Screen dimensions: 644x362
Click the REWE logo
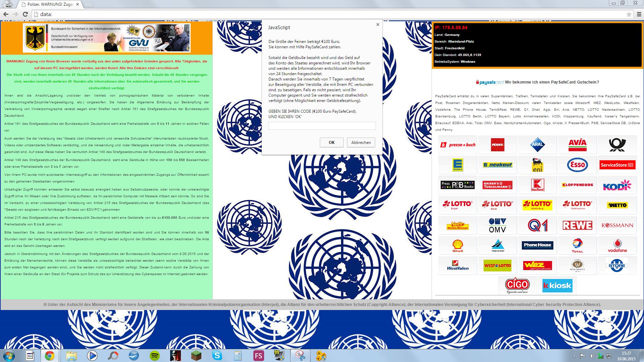[577, 225]
